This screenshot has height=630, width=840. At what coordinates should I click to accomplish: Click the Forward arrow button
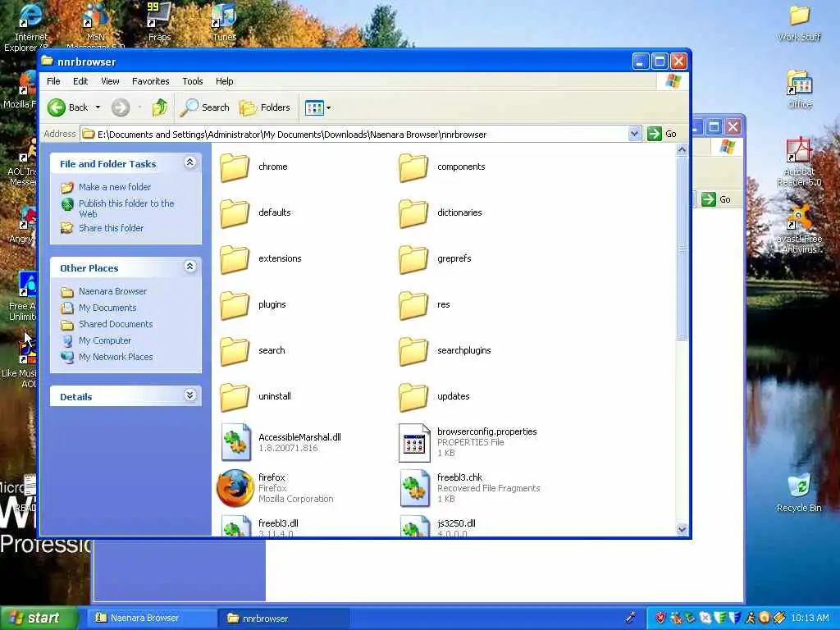[121, 107]
